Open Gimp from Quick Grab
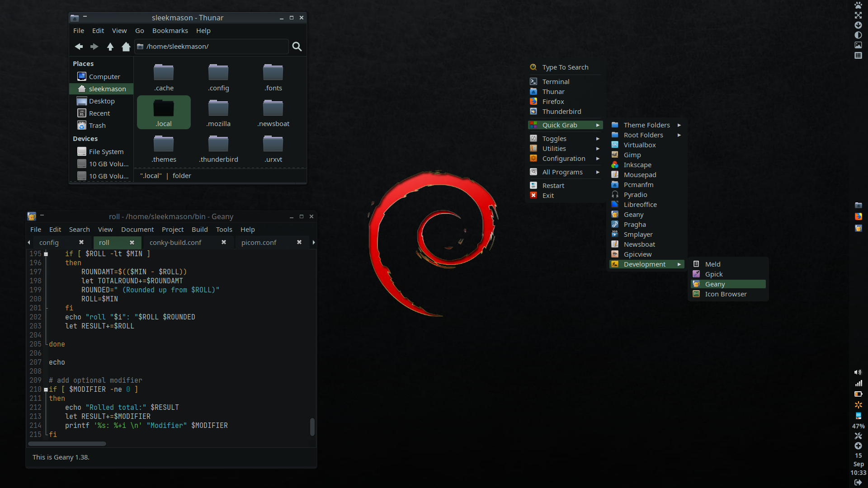This screenshot has height=488, width=868. (646, 155)
